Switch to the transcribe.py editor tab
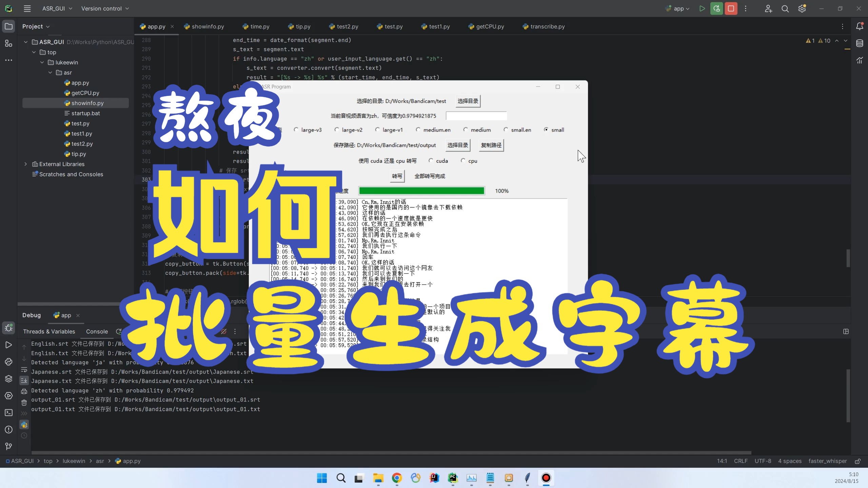 click(544, 26)
